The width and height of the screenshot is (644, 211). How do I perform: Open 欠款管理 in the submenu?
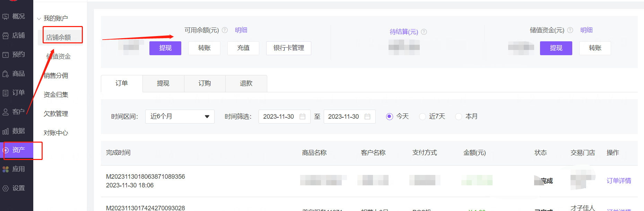56,113
